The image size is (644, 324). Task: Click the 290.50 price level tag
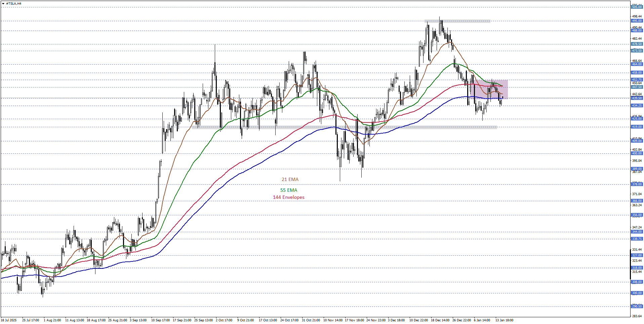pos(637,307)
